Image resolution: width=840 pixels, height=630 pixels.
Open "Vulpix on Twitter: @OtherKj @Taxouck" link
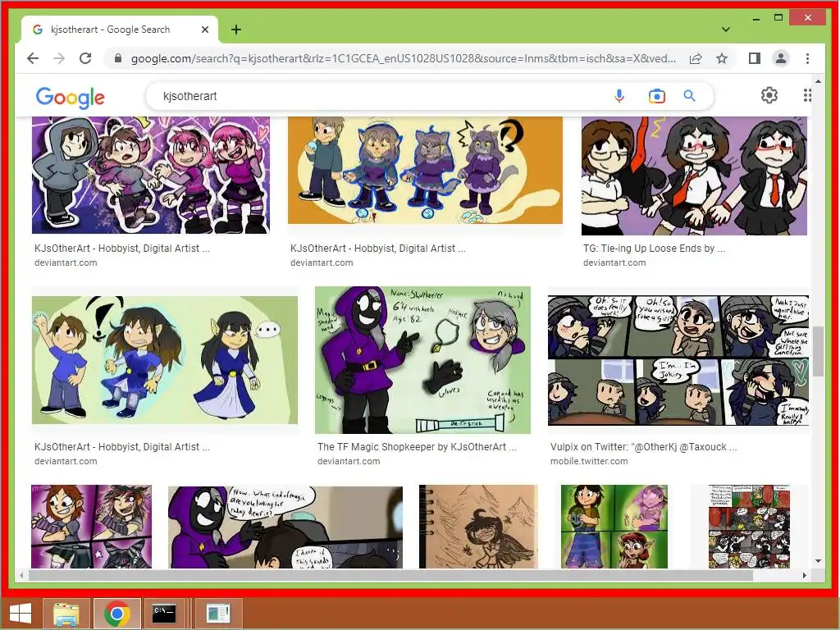pos(643,447)
